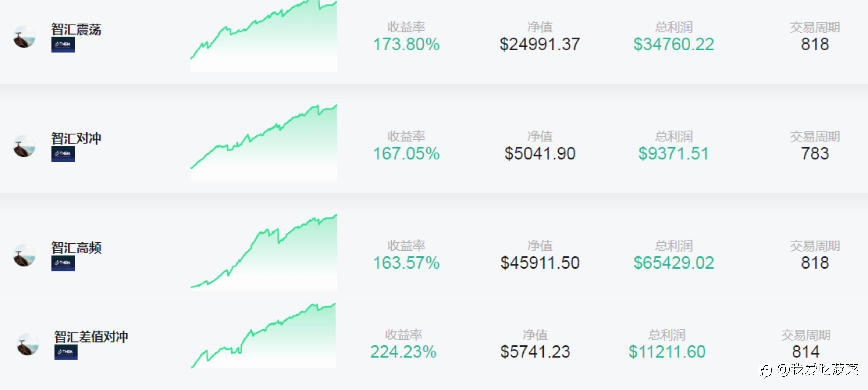Click the THGH badge under 智汇震荡
The image size is (868, 390).
tap(63, 45)
